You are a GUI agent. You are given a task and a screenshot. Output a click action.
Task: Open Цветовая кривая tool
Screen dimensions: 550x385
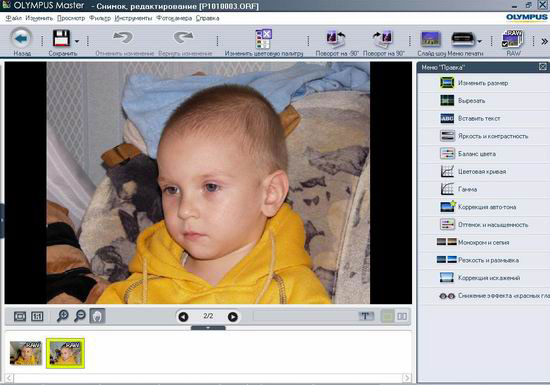(484, 171)
